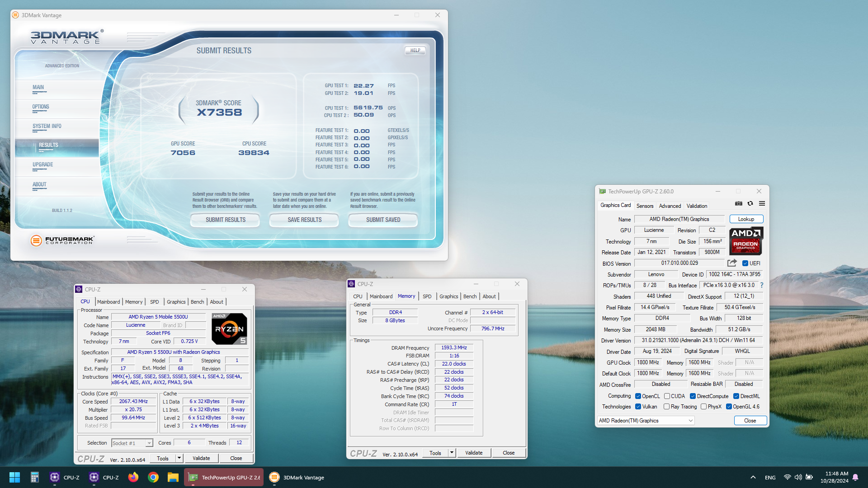The width and height of the screenshot is (868, 488).
Task: Click second CPU-Z taskbar item
Action: [104, 477]
